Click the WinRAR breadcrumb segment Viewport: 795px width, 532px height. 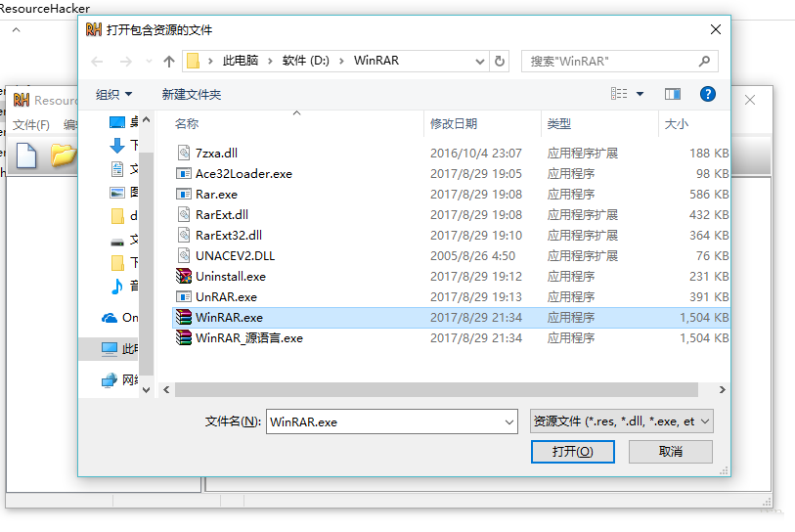coord(376,61)
